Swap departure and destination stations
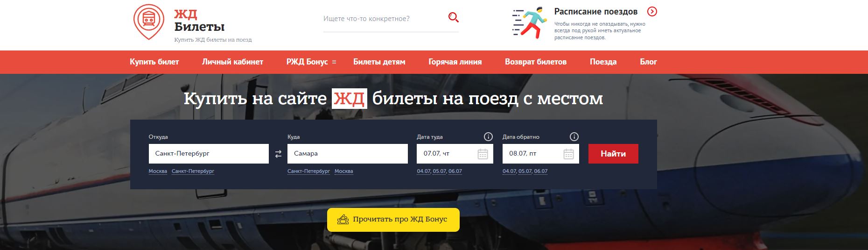This screenshot has height=250, width=868. click(278, 154)
